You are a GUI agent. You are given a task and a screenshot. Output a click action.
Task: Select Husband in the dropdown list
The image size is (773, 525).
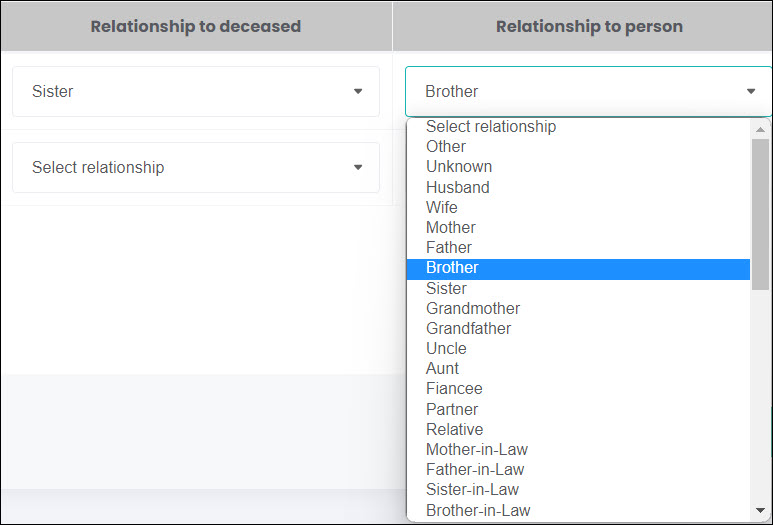pos(578,187)
